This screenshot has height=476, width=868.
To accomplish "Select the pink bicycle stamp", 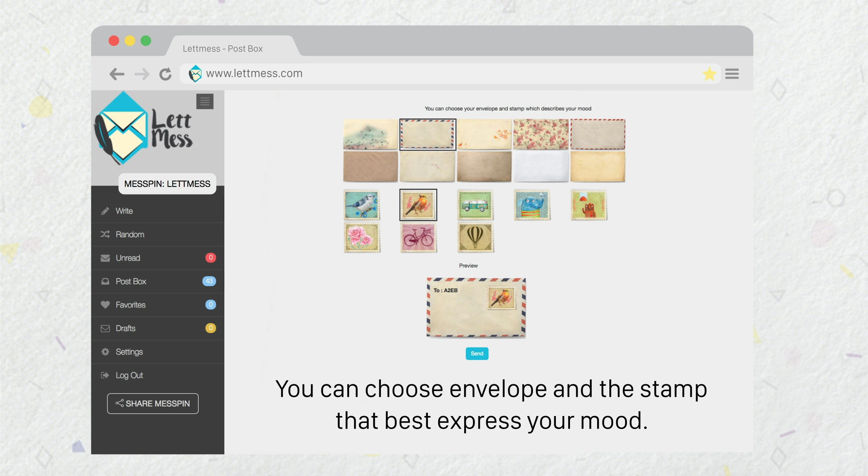I will click(x=418, y=238).
